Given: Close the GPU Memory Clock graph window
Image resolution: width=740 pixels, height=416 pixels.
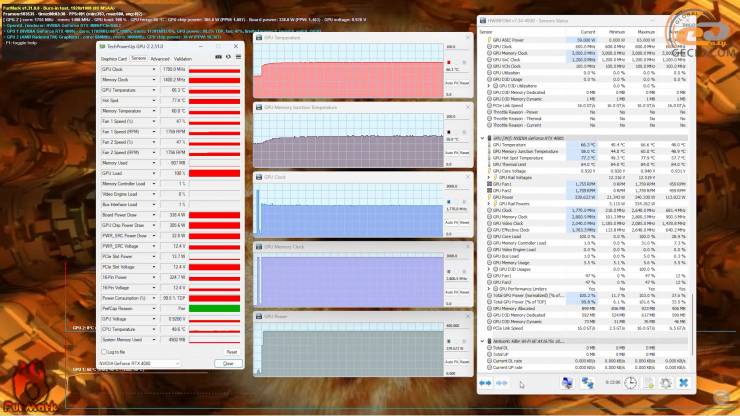Looking at the screenshot, I should 468,246.
